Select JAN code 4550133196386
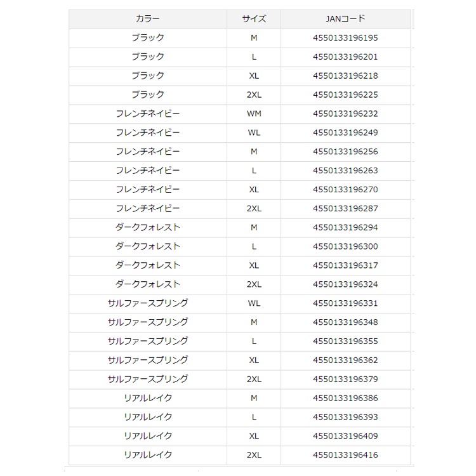The width and height of the screenshot is (476, 476). tap(345, 399)
